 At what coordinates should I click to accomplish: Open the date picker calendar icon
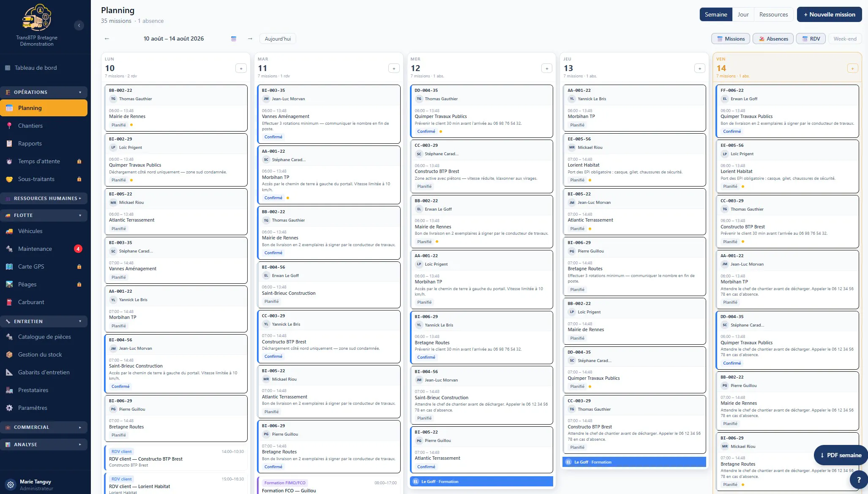point(234,38)
